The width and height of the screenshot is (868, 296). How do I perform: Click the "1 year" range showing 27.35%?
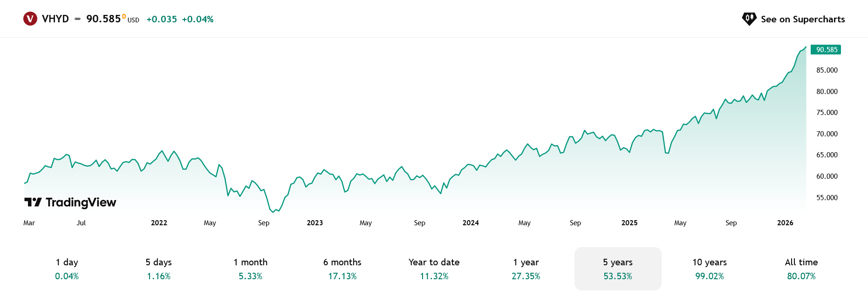[526, 269]
